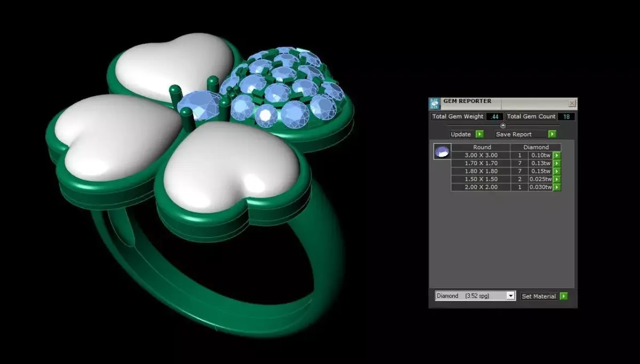
Task: Select the 3.00 X 3.00 size cell
Action: [481, 155]
